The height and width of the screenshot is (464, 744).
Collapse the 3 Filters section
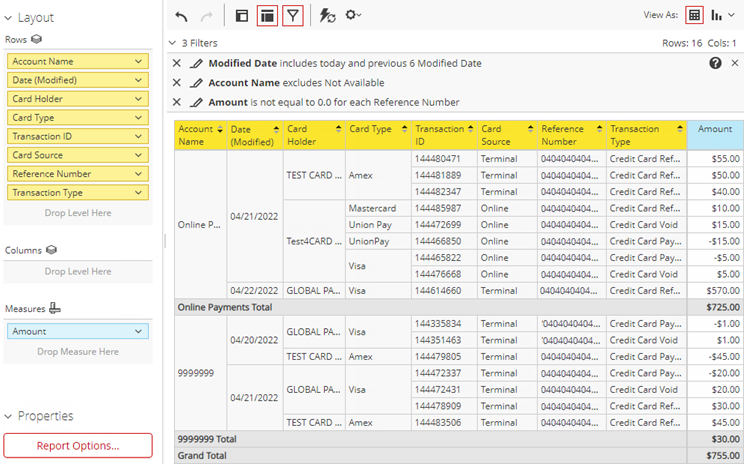(x=173, y=43)
